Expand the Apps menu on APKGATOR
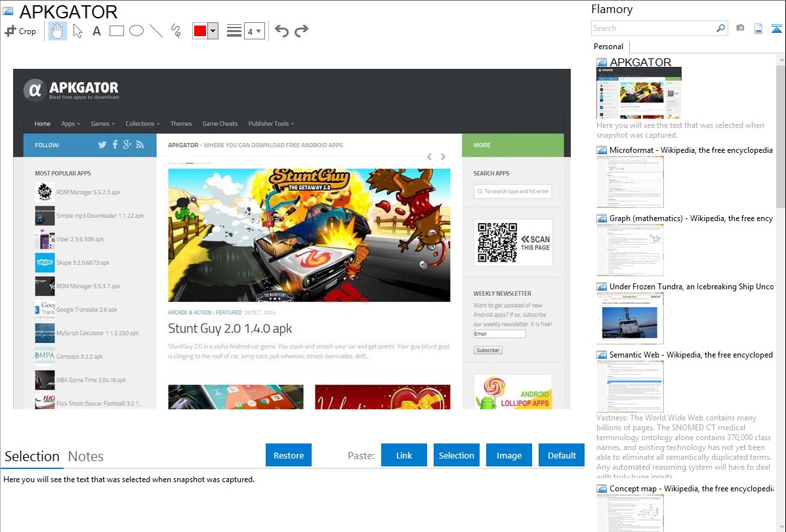The width and height of the screenshot is (786, 532). tap(71, 124)
